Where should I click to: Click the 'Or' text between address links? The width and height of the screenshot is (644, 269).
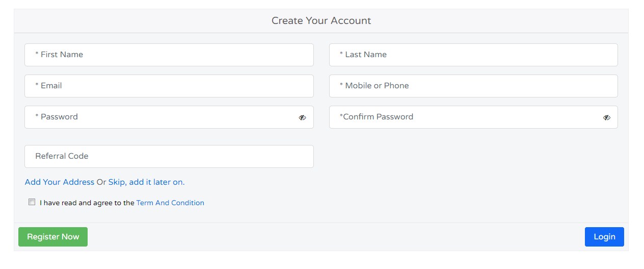[101, 182]
